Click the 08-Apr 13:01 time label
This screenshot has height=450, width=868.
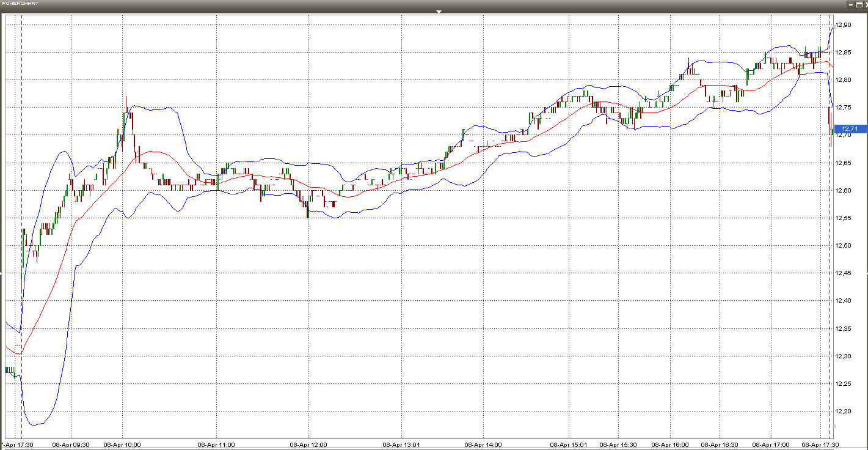(x=401, y=445)
